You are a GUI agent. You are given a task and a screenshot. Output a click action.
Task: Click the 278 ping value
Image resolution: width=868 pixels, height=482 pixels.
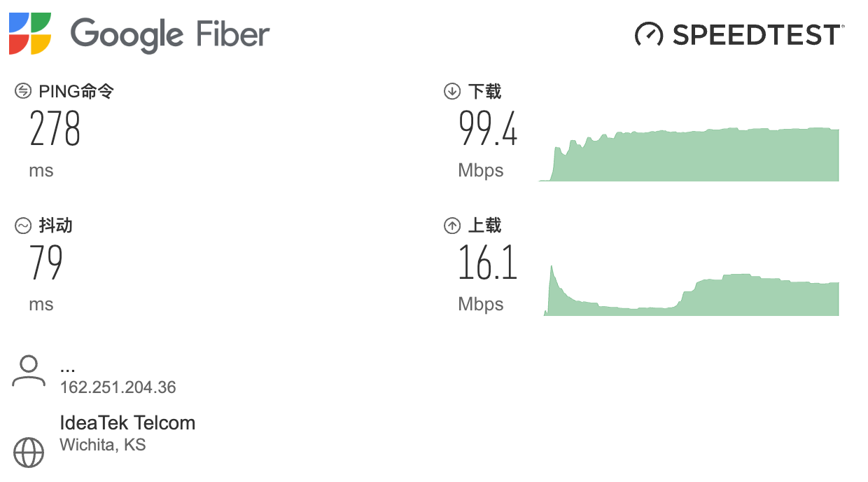(x=55, y=129)
